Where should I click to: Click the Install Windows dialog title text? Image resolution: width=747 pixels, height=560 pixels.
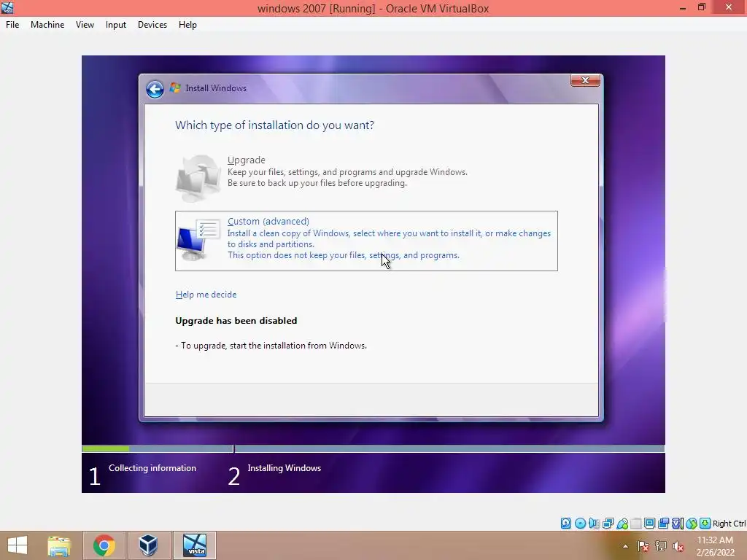point(216,88)
